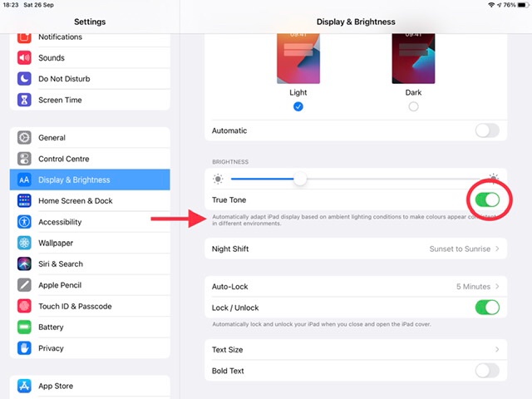Tap the Accessibility icon

pos(24,222)
